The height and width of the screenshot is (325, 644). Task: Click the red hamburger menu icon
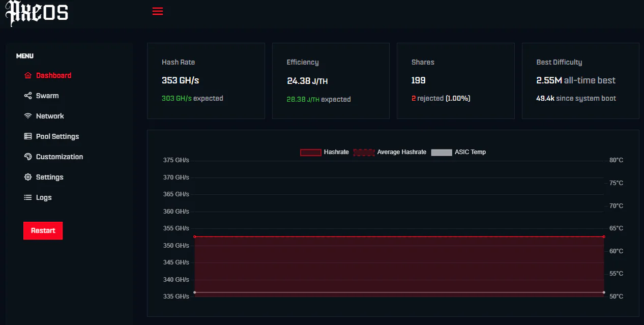(158, 11)
